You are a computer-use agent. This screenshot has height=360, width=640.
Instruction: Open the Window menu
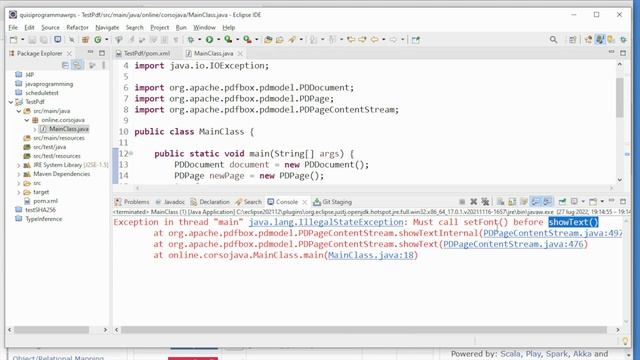(x=204, y=27)
